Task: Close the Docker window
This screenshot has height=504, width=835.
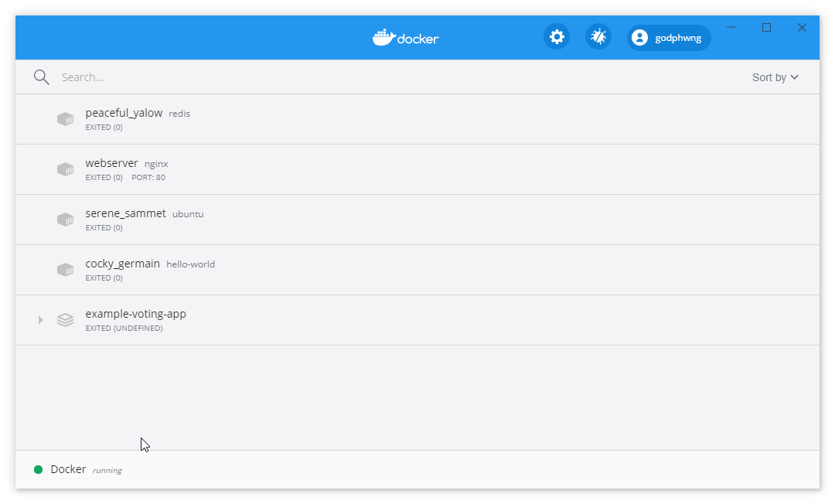Action: 802,27
